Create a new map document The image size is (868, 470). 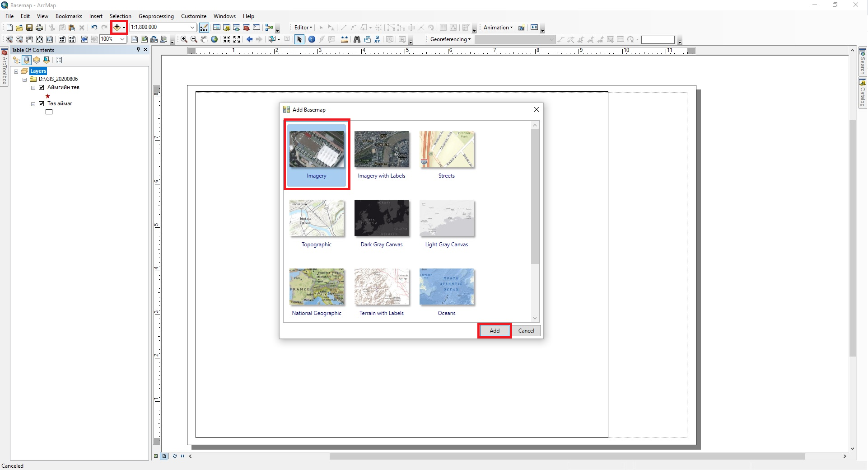coord(9,28)
